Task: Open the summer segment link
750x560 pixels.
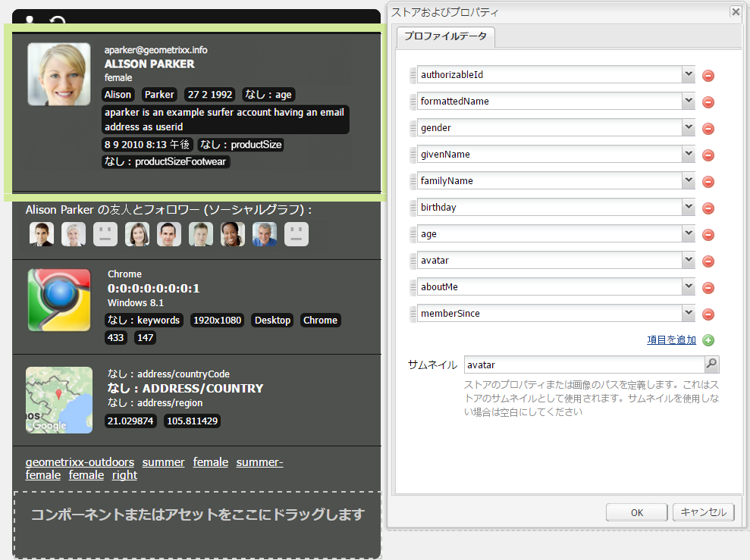Action: pyautogui.click(x=163, y=462)
